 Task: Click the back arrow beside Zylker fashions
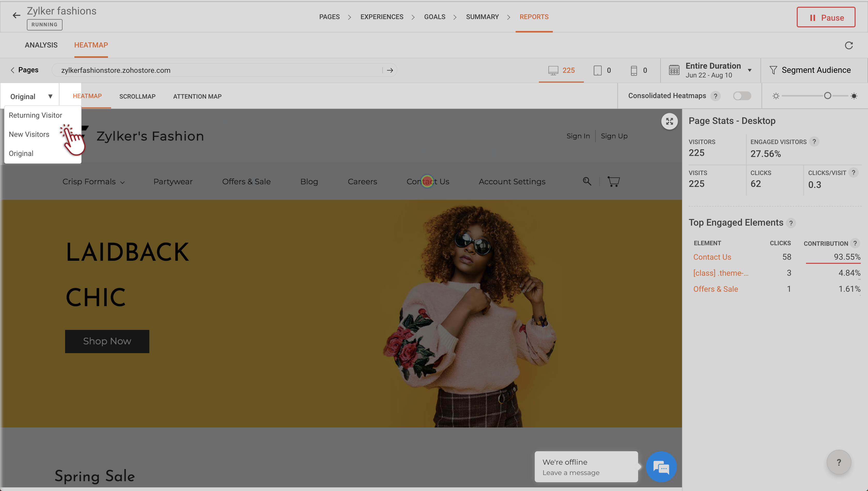click(x=16, y=15)
